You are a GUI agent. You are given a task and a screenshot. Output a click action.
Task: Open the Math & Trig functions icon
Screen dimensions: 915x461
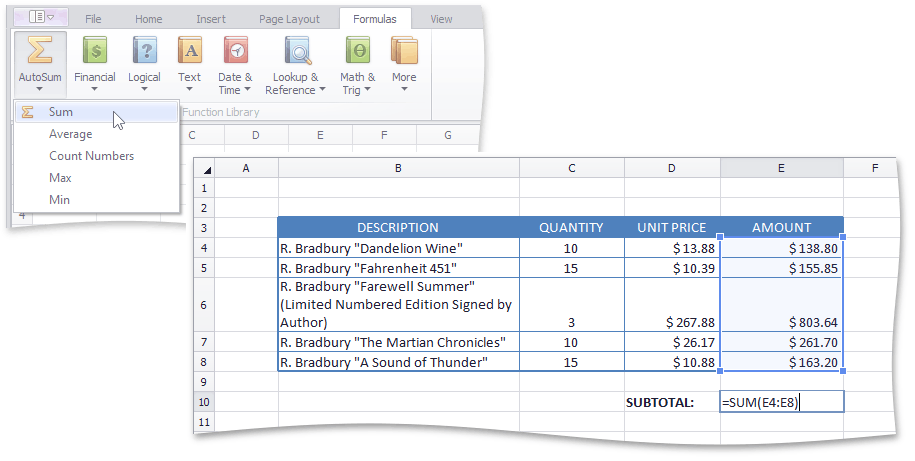point(358,50)
